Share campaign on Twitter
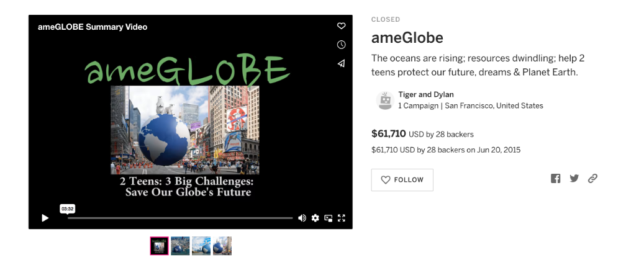Screen dimensions: 644x265 pyautogui.click(x=574, y=179)
